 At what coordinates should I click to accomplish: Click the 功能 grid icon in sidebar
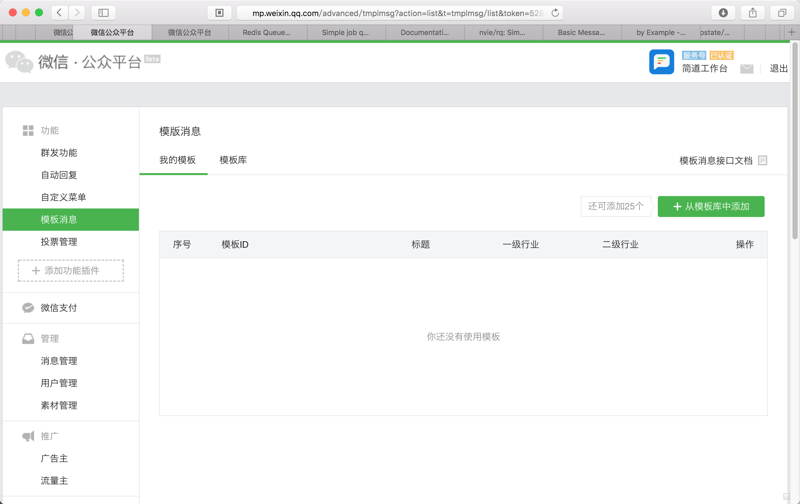[28, 131]
